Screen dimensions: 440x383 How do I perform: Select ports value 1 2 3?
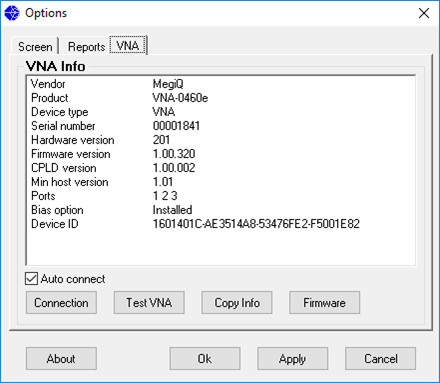click(x=165, y=196)
